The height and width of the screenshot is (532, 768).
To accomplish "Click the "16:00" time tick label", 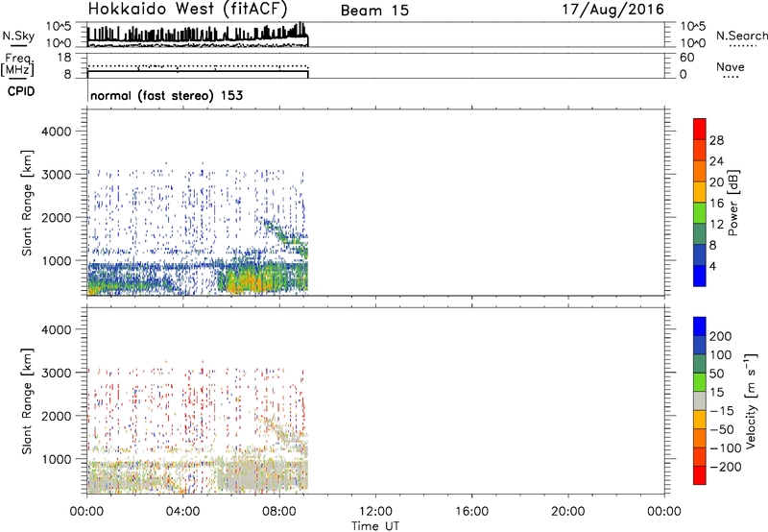I will tap(471, 512).
